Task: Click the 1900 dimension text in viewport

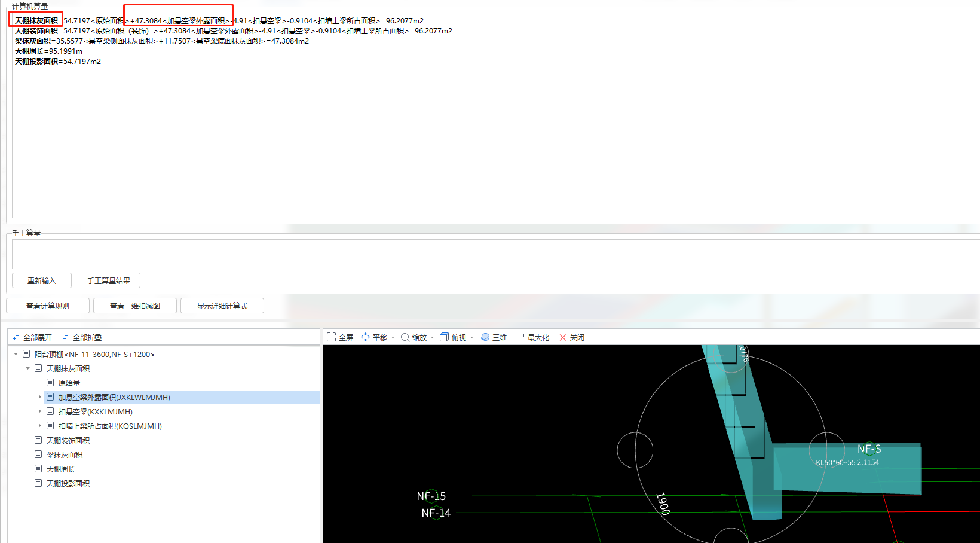Action: coord(663,504)
